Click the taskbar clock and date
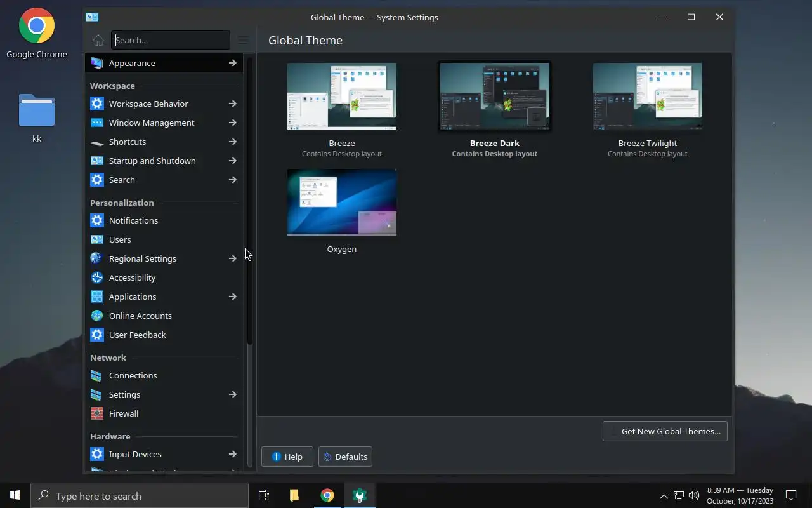 [x=740, y=495]
